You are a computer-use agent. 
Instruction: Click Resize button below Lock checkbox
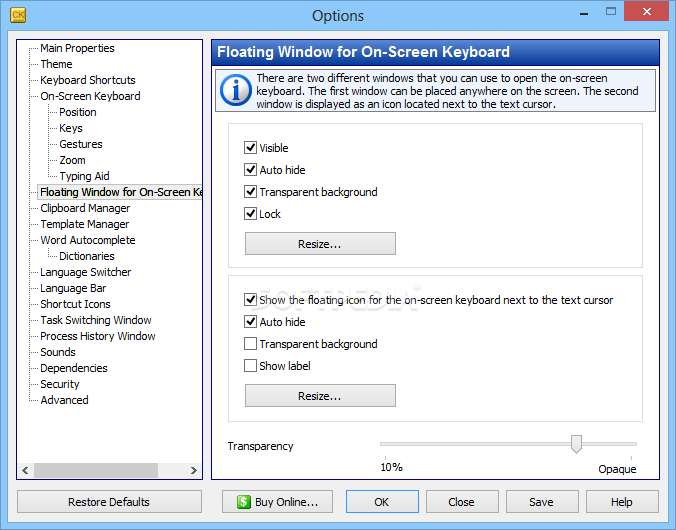[320, 244]
